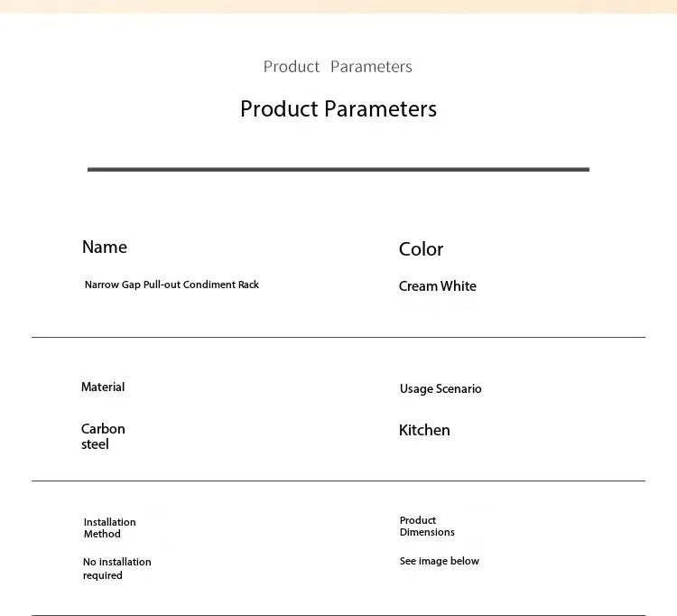677x616 pixels.
Task: Click the No installation required text
Action: coord(117,568)
